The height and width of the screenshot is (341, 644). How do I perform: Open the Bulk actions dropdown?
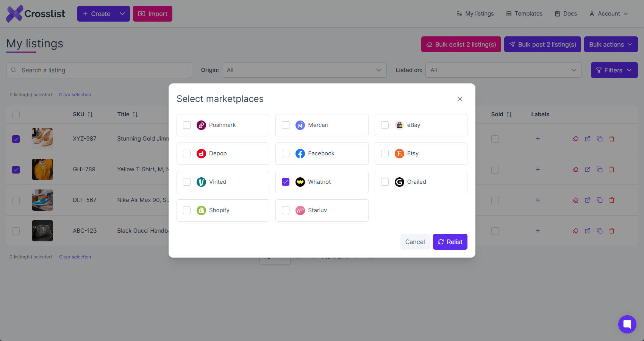pyautogui.click(x=611, y=44)
